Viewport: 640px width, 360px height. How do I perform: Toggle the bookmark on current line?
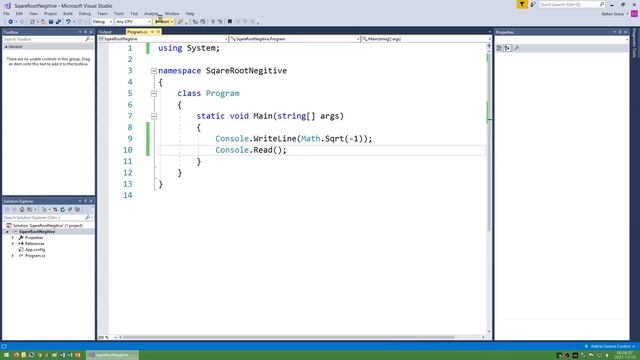pos(229,22)
